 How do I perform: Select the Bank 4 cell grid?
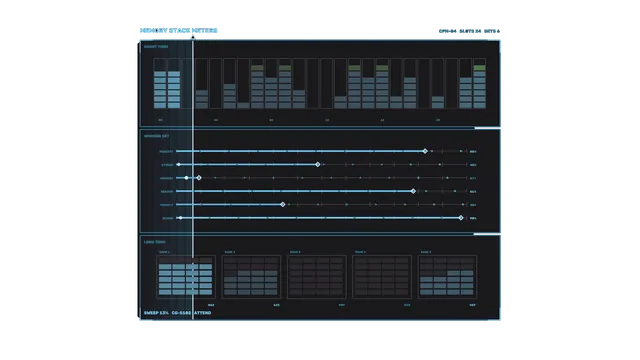pos(382,277)
